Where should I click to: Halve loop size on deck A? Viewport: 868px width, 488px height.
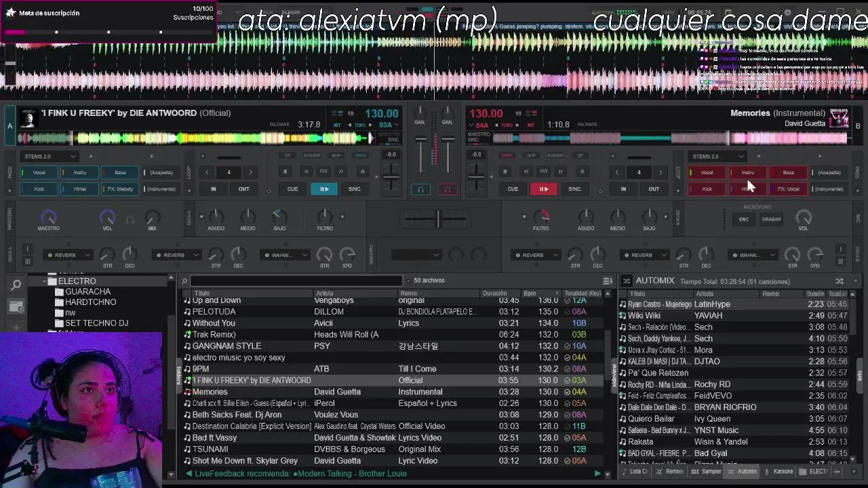[207, 173]
